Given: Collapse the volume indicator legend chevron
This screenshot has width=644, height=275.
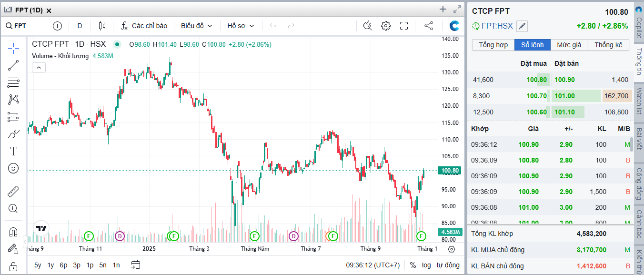Looking at the screenshot, I should point(39,67).
